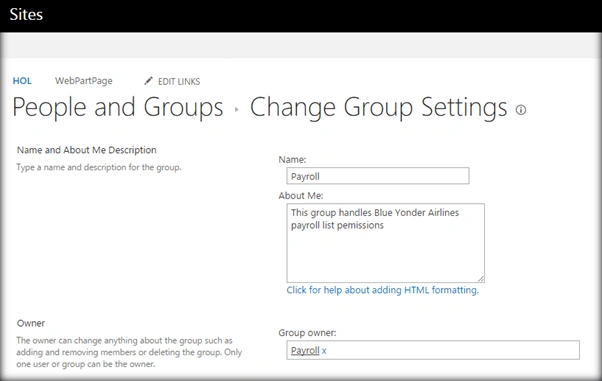Click the 'About Me:' label

click(x=301, y=196)
